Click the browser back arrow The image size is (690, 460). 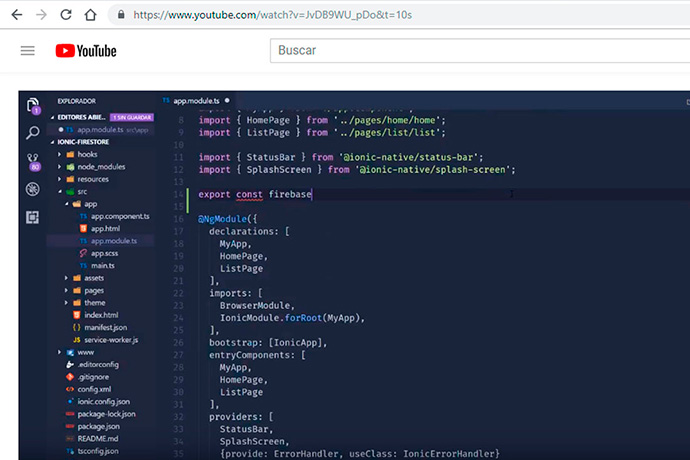16,15
